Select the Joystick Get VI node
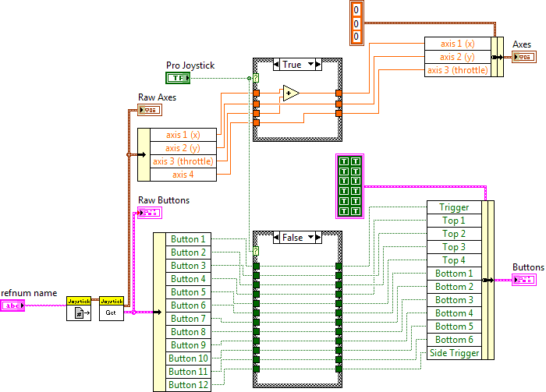Screen dimensions: 546x392 [112, 309]
